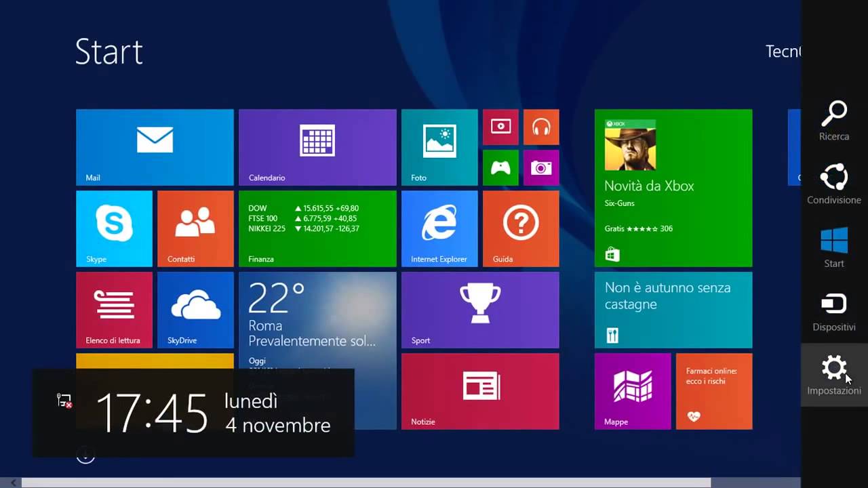The image size is (868, 488).
Task: Open the Music headphones tile
Action: click(x=541, y=127)
